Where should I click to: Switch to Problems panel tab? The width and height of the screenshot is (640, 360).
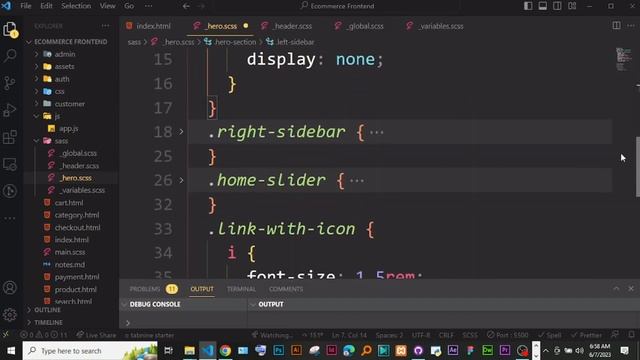(x=144, y=289)
